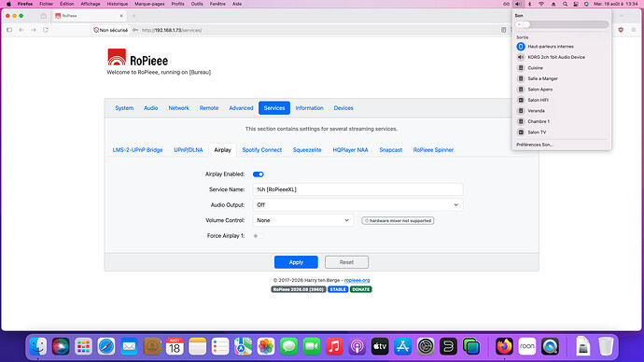The height and width of the screenshot is (362, 644).
Task: Open Photos from the Dock
Action: coord(266,346)
